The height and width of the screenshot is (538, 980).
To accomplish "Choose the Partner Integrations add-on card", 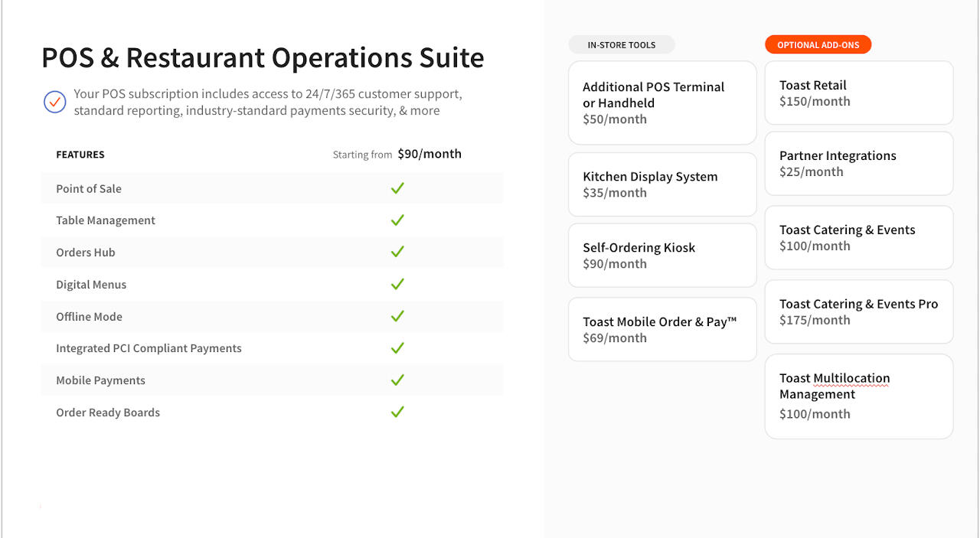I will (858, 163).
